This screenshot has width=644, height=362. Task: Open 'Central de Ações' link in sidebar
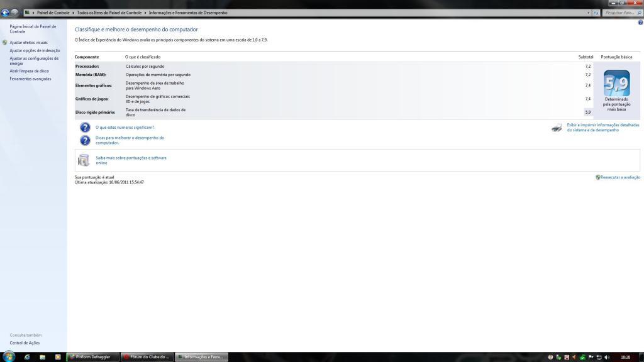coord(25,343)
